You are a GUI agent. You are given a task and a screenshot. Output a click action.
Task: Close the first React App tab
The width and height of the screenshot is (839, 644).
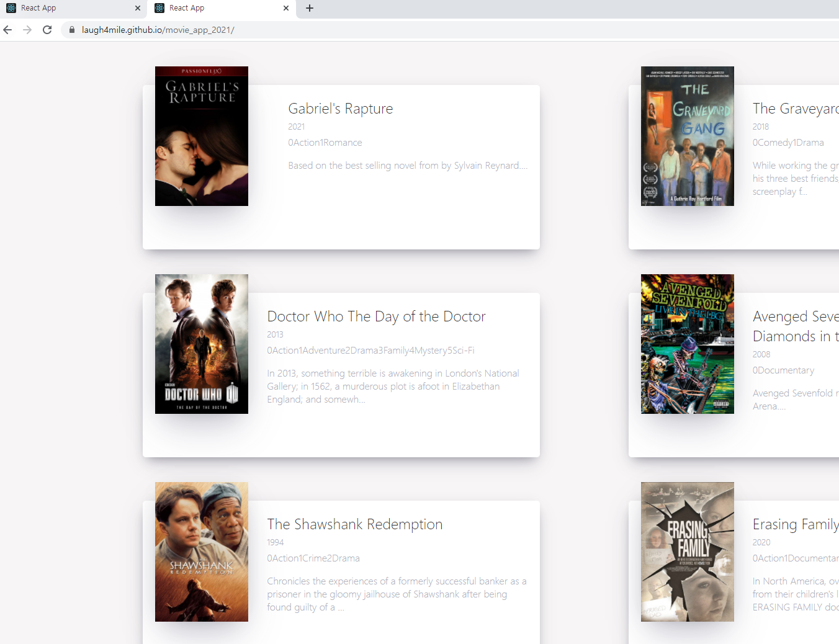click(x=138, y=8)
